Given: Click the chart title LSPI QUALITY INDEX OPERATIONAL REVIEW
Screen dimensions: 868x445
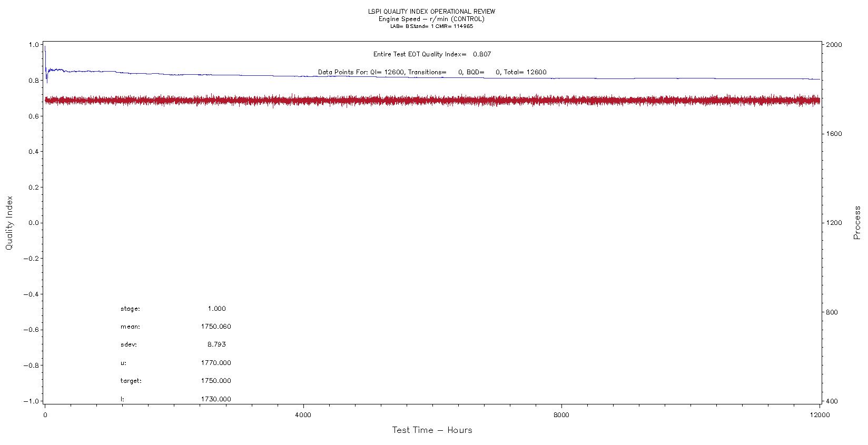Looking at the screenshot, I should tap(431, 12).
